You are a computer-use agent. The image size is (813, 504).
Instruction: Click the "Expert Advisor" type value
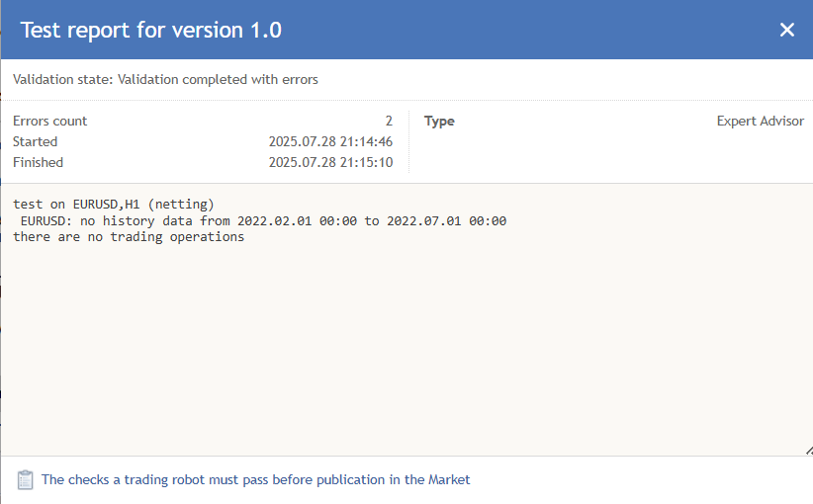pyautogui.click(x=760, y=121)
